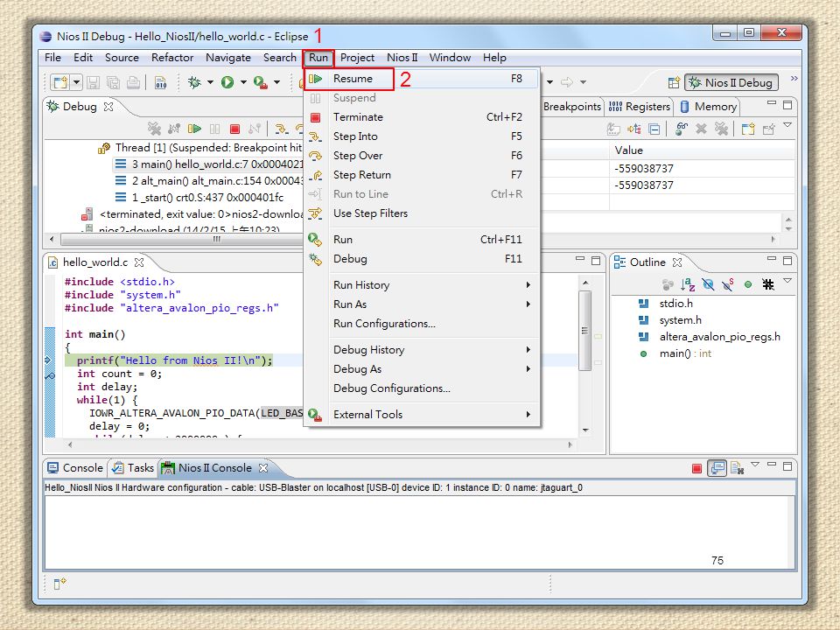Click Collapse All icon in Variables toolbar
Viewport: 840px width, 630px height.
coord(654,129)
